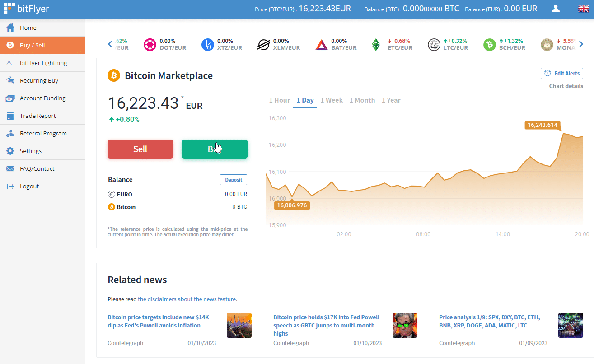The width and height of the screenshot is (594, 364).
Task: Show previous coins with left chevron
Action: [x=110, y=44]
